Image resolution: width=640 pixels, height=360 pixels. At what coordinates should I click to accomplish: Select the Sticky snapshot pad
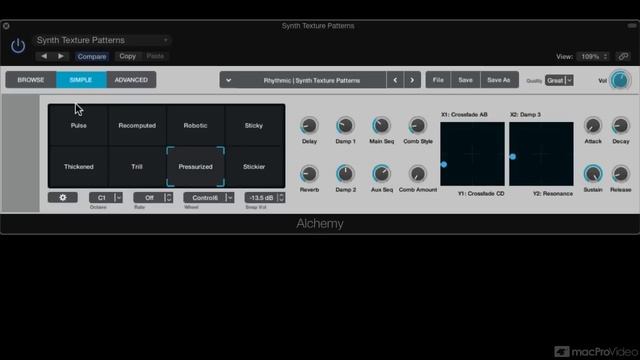click(254, 125)
